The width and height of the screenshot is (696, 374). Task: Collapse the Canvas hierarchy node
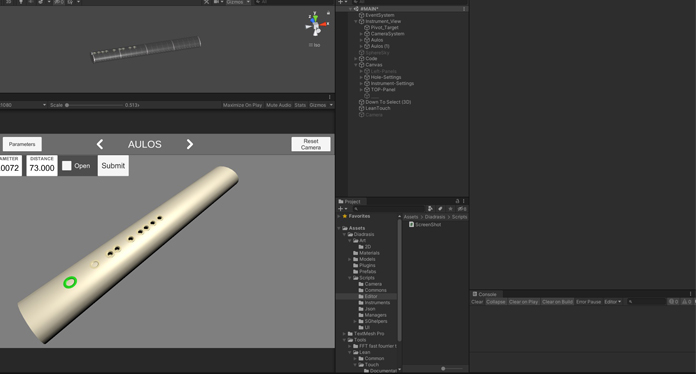pos(356,65)
